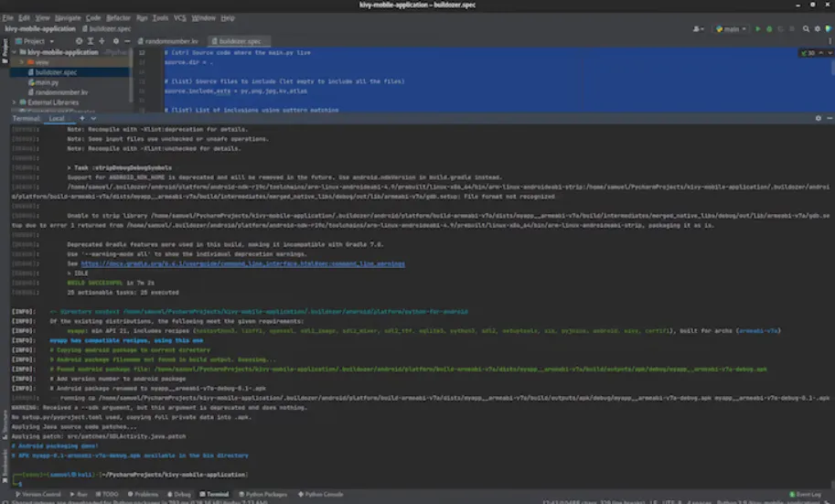Open the Python Packages tool window
835x504 pixels.
click(263, 495)
